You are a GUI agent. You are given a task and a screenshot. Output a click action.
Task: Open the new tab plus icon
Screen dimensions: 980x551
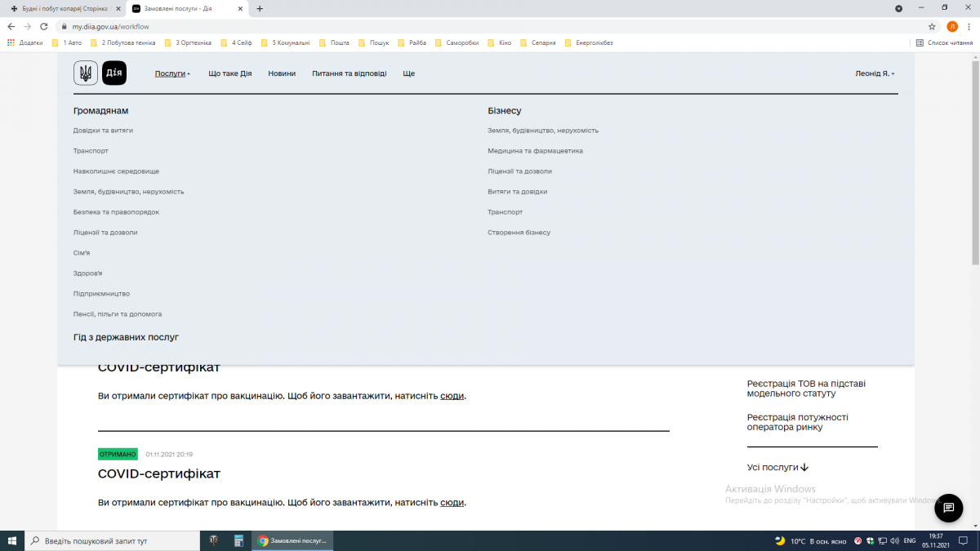tap(260, 9)
